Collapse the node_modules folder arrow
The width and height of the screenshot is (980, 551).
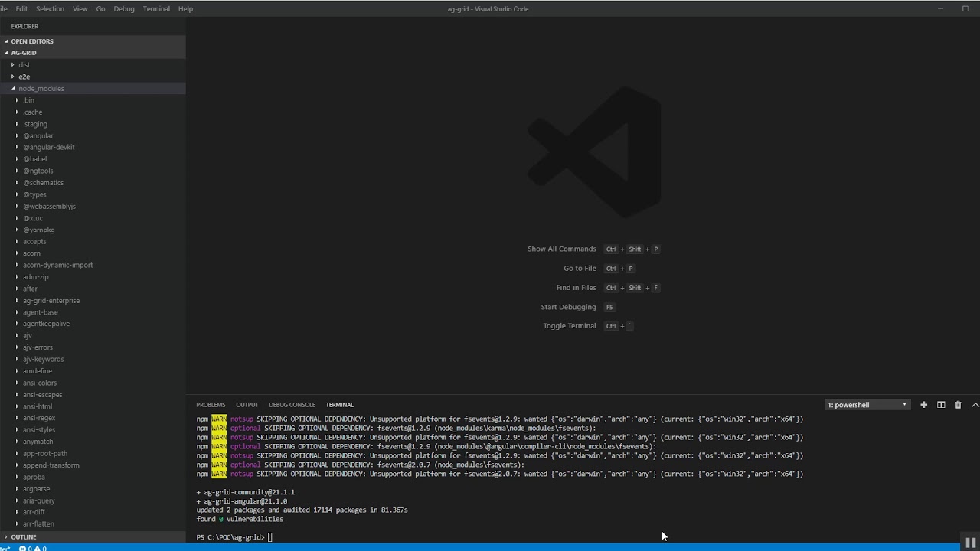coord(12,89)
